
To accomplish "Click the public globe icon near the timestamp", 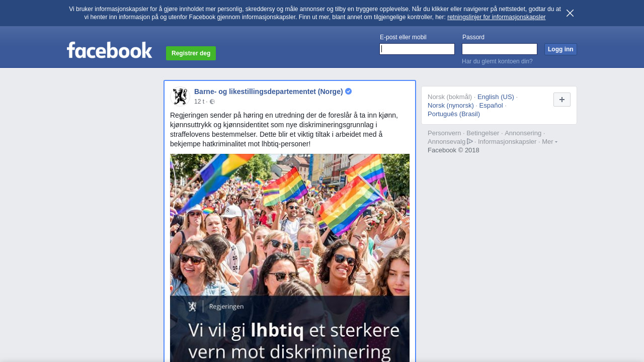I will 212,102.
